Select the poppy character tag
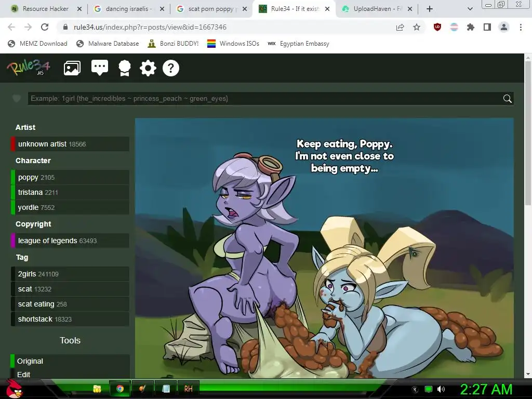The image size is (532, 399). [x=70, y=177]
